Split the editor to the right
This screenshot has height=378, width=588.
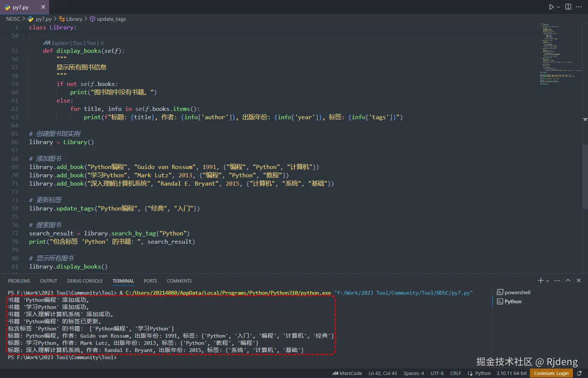(568, 7)
